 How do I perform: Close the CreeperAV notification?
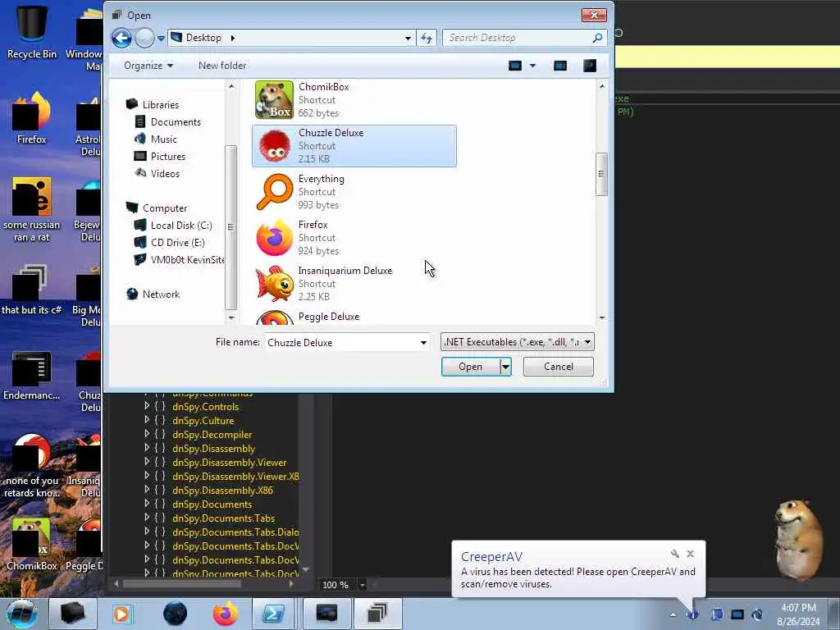point(691,554)
